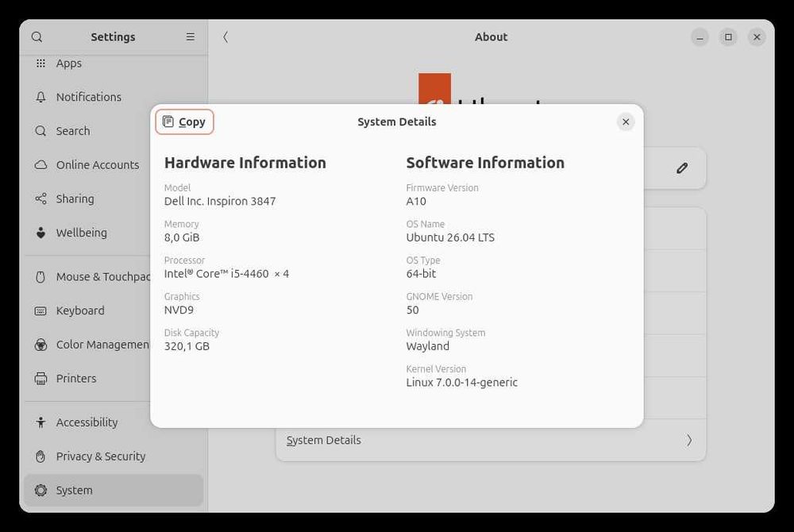Maximize the Settings window

728,37
